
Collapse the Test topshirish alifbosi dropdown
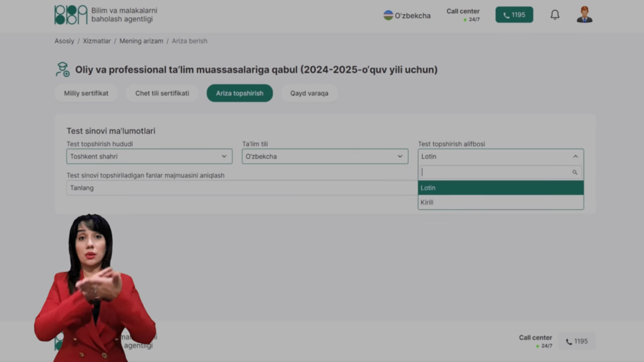point(501,156)
